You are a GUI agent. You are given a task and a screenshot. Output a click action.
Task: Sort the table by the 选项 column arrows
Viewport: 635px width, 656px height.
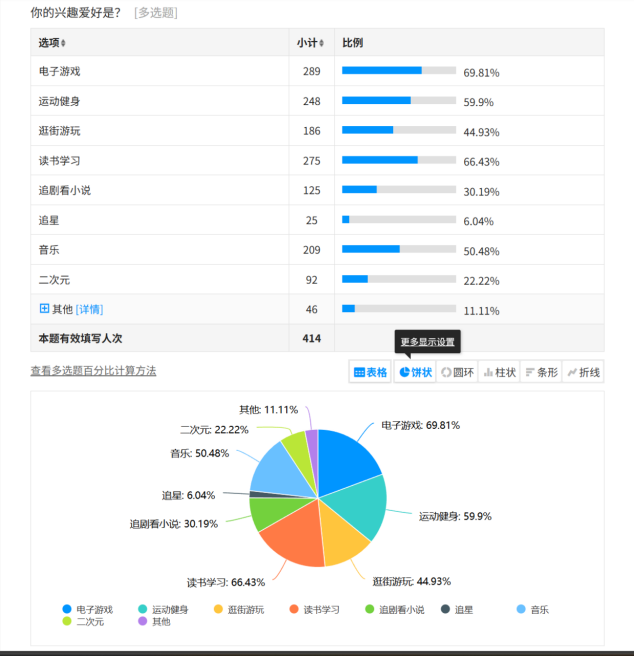click(x=64, y=44)
